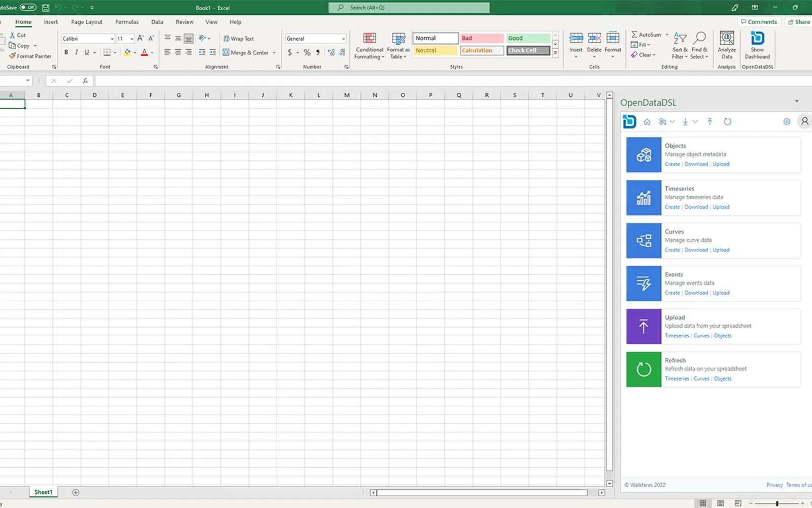Open the number format dropdown
Viewport: 812px width, 508px height.
pyautogui.click(x=344, y=39)
